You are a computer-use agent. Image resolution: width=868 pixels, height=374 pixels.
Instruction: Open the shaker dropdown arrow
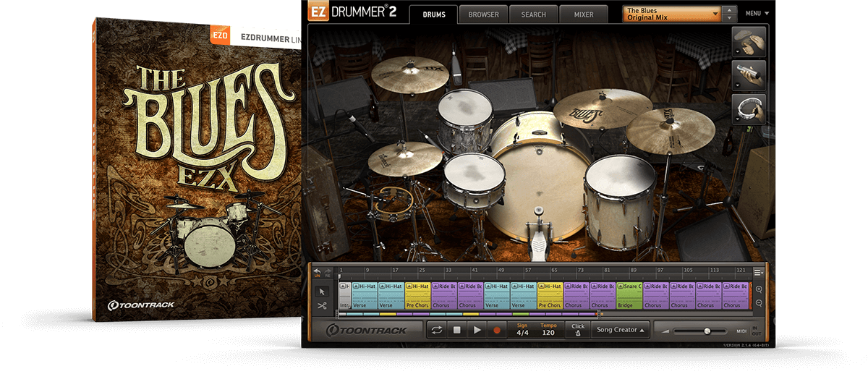point(737,85)
